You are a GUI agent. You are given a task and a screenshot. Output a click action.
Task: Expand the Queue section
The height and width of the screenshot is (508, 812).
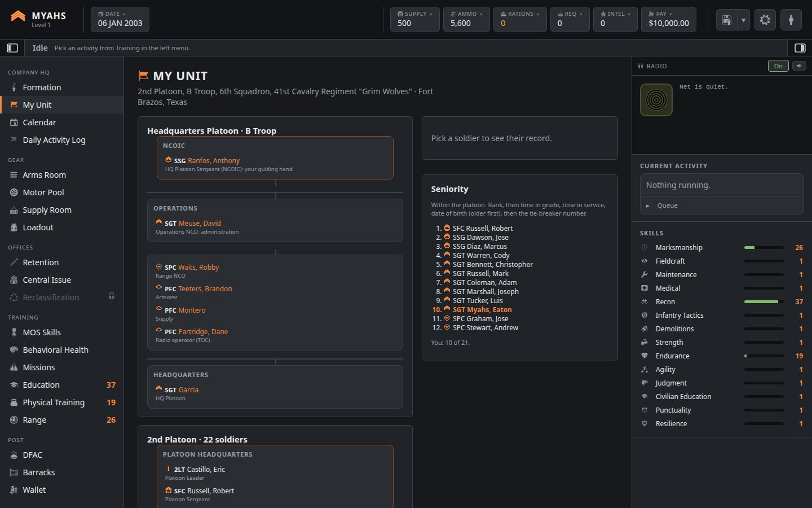click(x=722, y=205)
